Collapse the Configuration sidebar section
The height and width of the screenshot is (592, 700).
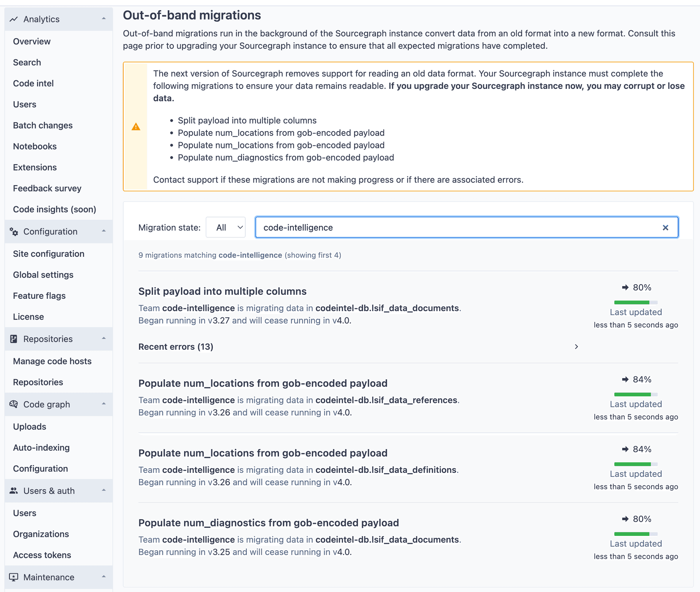click(104, 231)
